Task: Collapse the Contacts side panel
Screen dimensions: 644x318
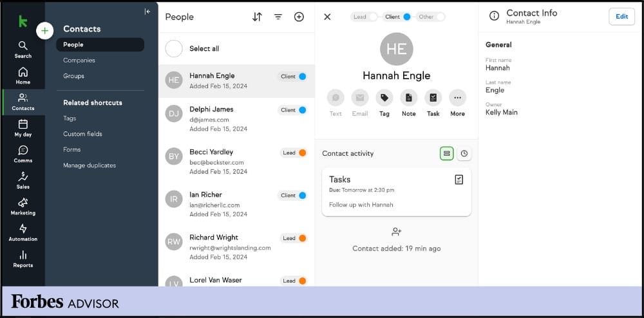Action: [147, 12]
